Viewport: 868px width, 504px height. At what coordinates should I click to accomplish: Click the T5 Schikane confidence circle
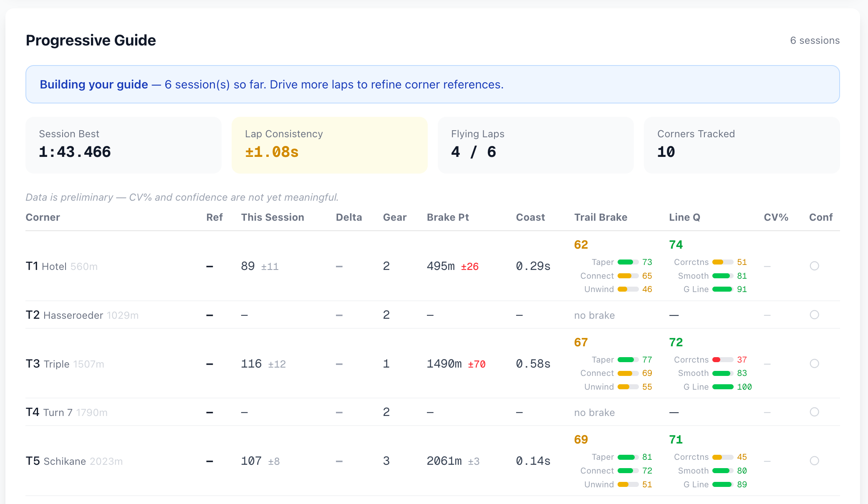(814, 461)
